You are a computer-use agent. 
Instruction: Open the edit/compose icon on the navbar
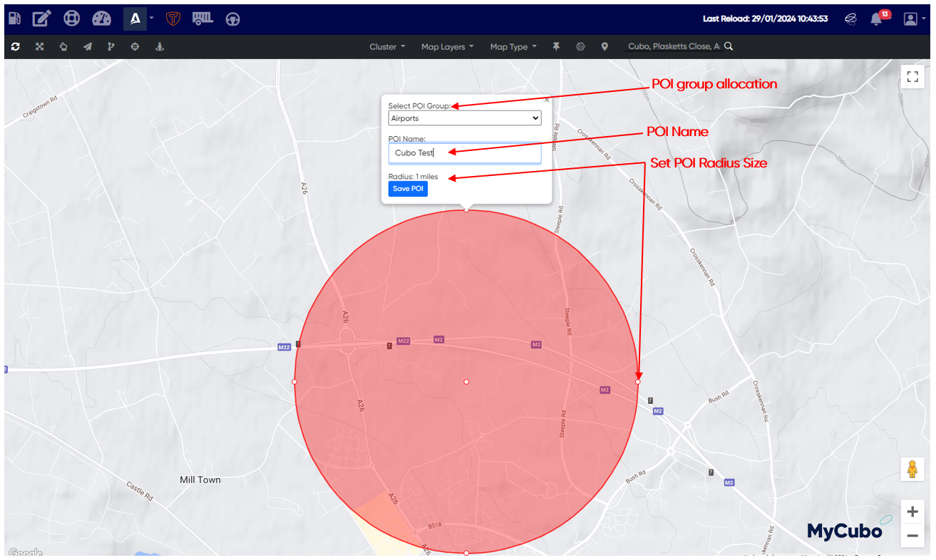pyautogui.click(x=41, y=18)
